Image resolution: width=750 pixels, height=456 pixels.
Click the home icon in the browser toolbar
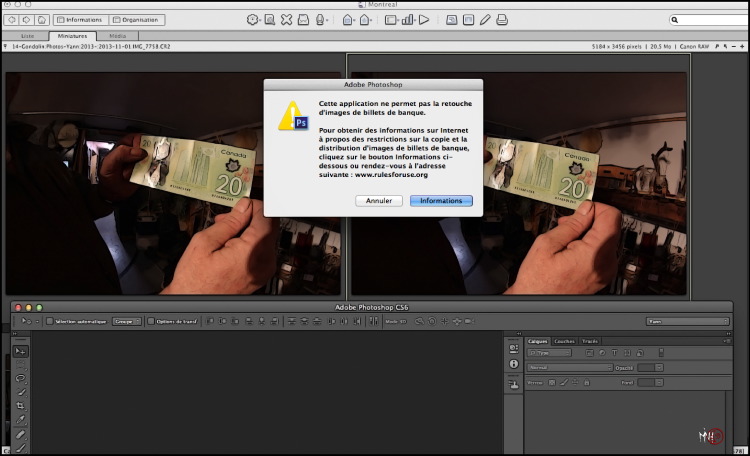point(42,20)
